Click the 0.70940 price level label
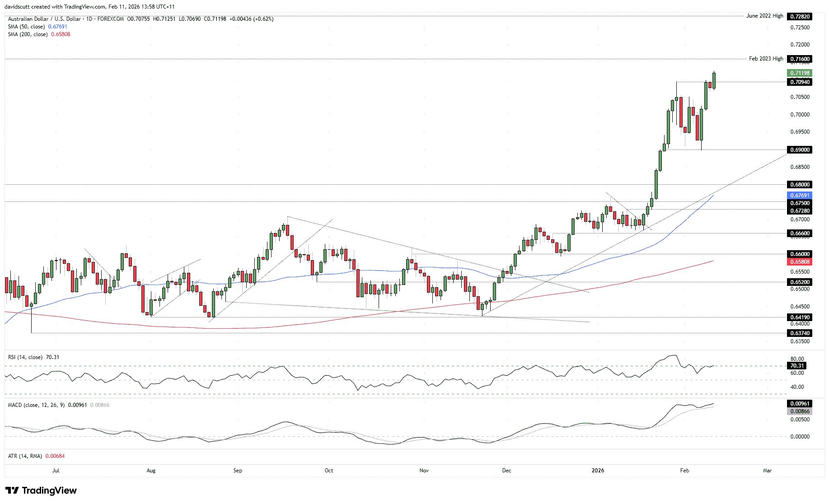The width and height of the screenshot is (829, 504). pyautogui.click(x=800, y=82)
